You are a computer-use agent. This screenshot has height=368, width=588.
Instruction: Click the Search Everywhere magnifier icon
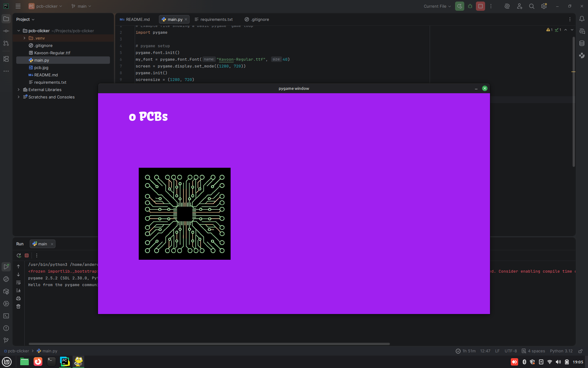pyautogui.click(x=532, y=6)
